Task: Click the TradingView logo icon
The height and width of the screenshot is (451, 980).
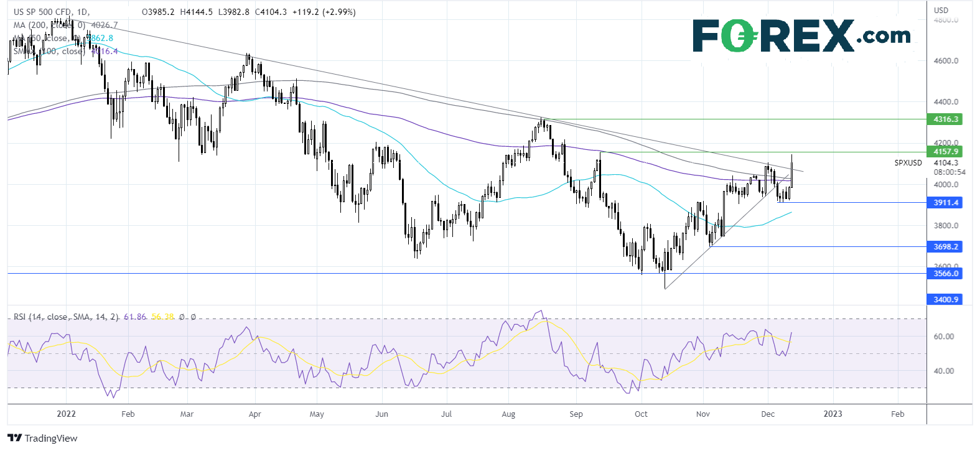Action: pyautogui.click(x=14, y=438)
